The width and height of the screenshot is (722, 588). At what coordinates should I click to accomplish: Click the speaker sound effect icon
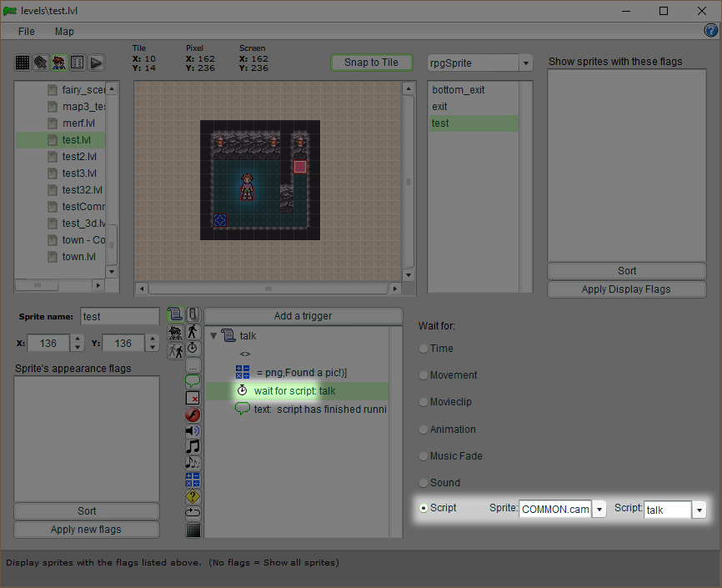(x=193, y=430)
